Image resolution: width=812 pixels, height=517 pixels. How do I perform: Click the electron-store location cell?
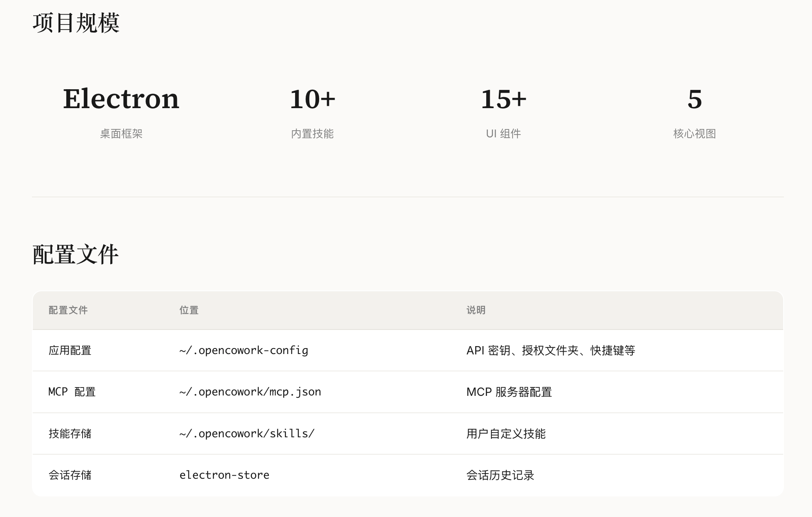[x=224, y=475]
